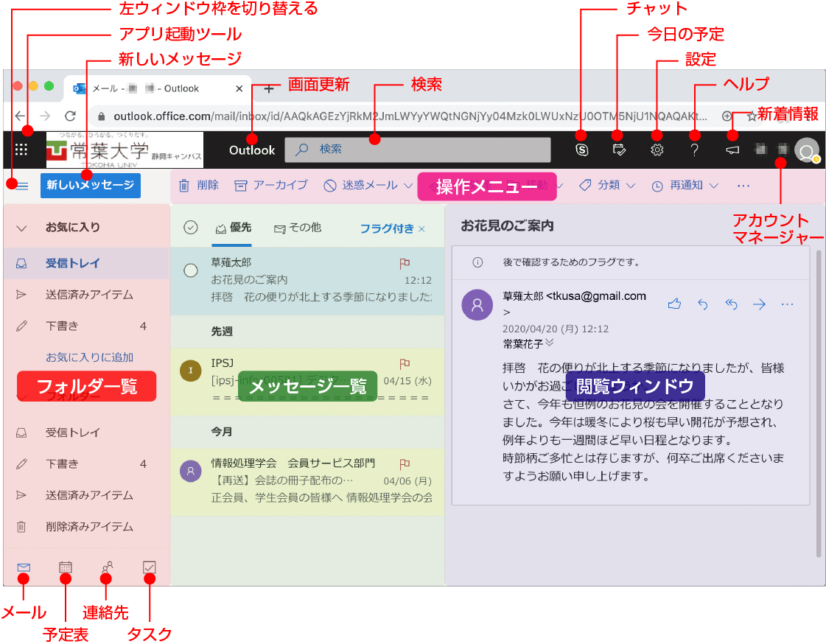Click the 新しいメッセージ button
Screen dimensions: 826x644
coord(90,185)
